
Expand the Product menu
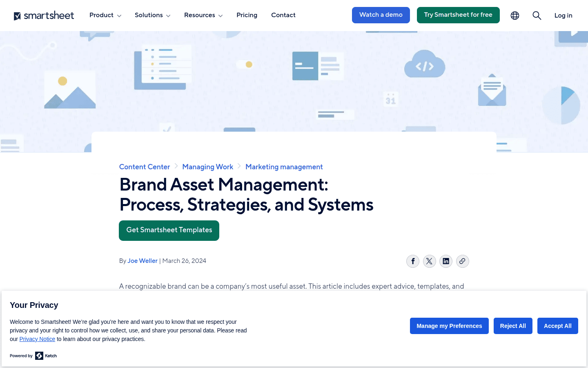click(x=105, y=15)
